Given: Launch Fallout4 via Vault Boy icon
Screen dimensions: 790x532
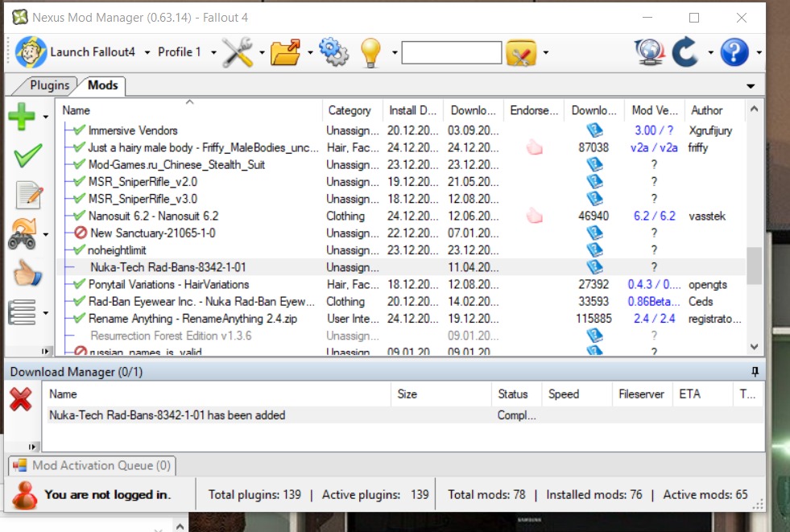Looking at the screenshot, I should [31, 52].
